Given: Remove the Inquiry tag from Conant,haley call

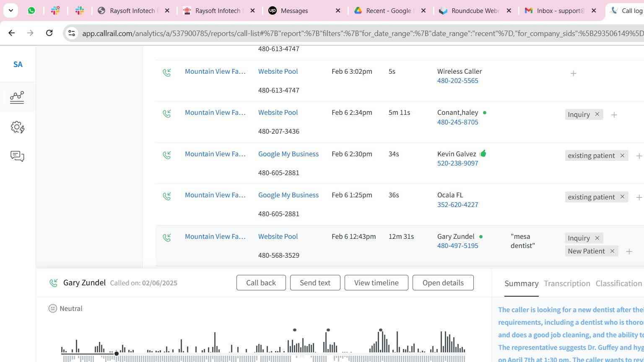Looking at the screenshot, I should click(597, 114).
